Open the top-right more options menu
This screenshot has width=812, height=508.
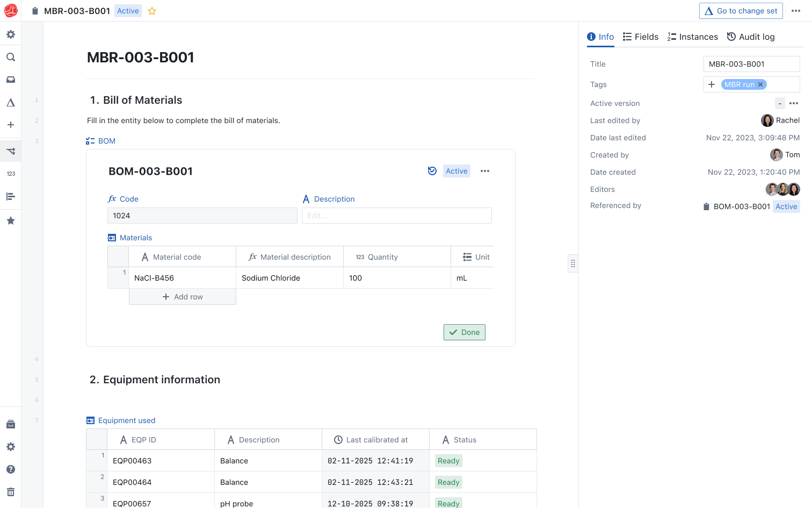click(x=796, y=11)
